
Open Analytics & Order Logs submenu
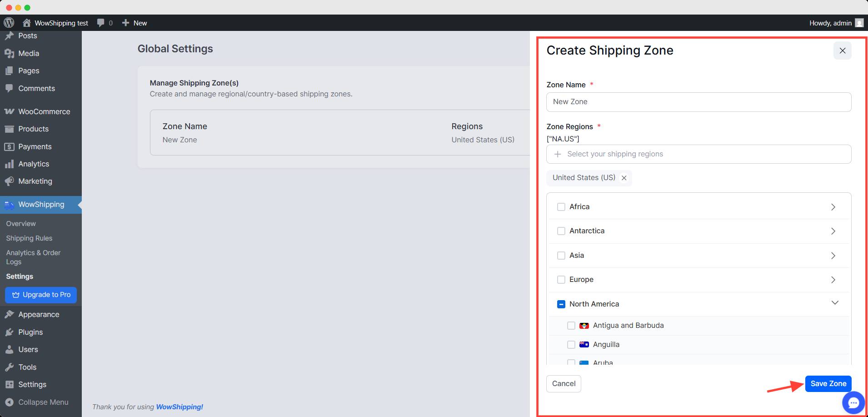(33, 257)
